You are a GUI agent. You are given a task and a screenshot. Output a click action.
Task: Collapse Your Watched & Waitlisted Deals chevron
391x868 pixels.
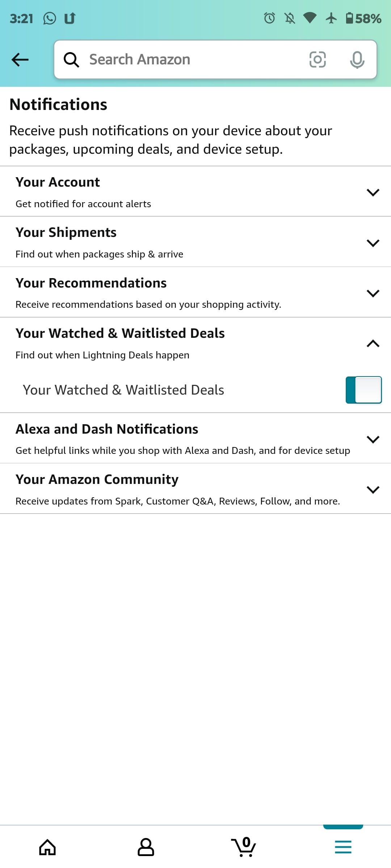tap(373, 343)
